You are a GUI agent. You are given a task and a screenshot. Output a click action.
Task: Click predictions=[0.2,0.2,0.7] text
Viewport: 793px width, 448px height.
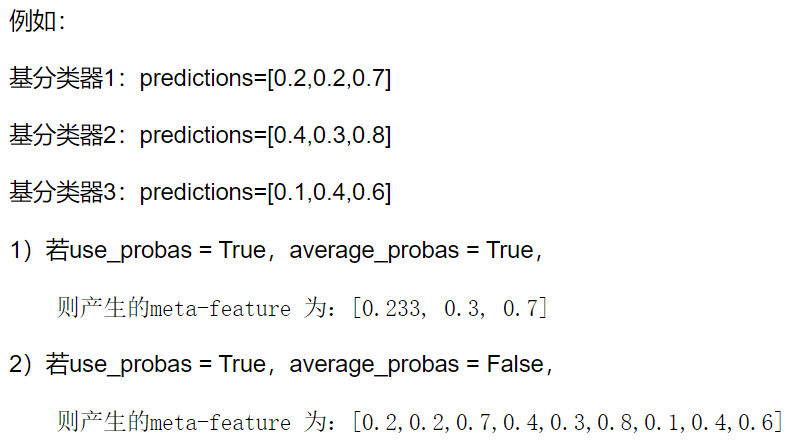265,79
